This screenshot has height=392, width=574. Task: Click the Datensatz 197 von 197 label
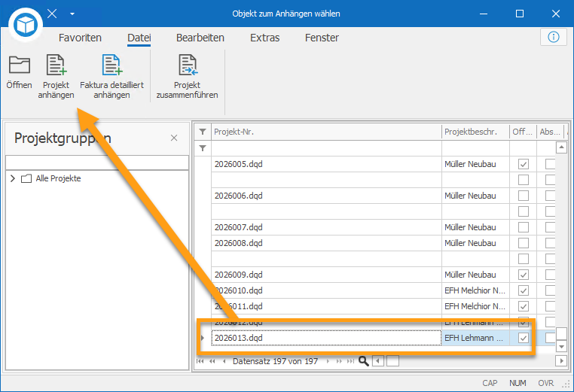[275, 361]
